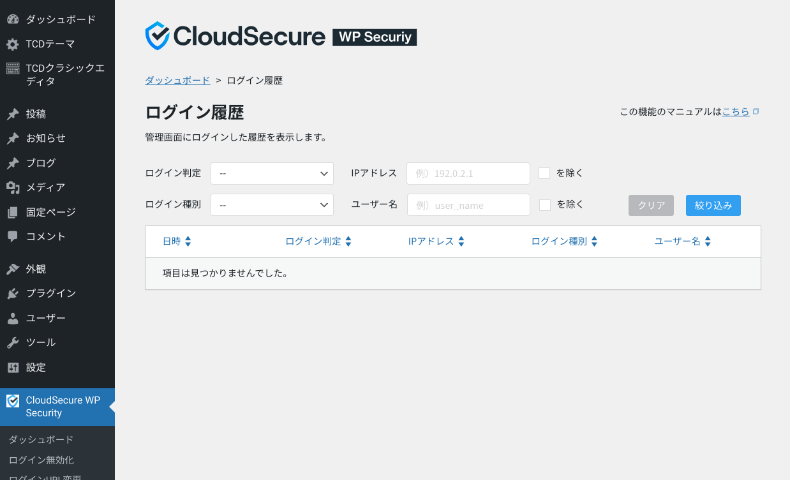Click the IPアドレス column header text
The width and height of the screenshot is (790, 480).
coord(431,241)
